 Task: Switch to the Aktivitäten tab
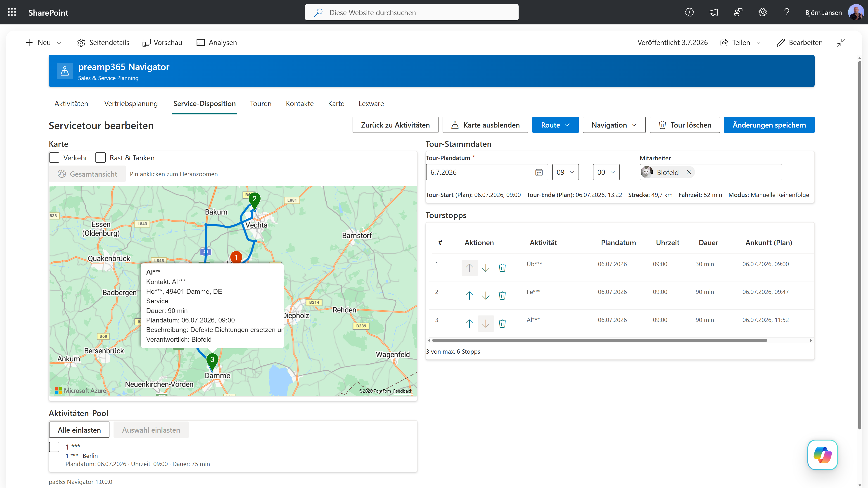click(x=71, y=104)
